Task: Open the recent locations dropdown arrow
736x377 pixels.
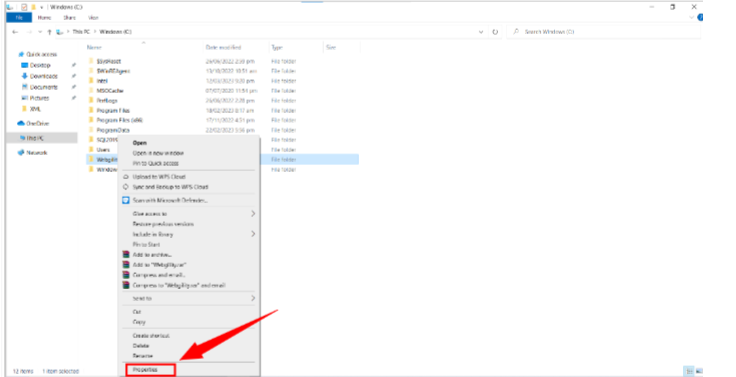Action: (40, 32)
